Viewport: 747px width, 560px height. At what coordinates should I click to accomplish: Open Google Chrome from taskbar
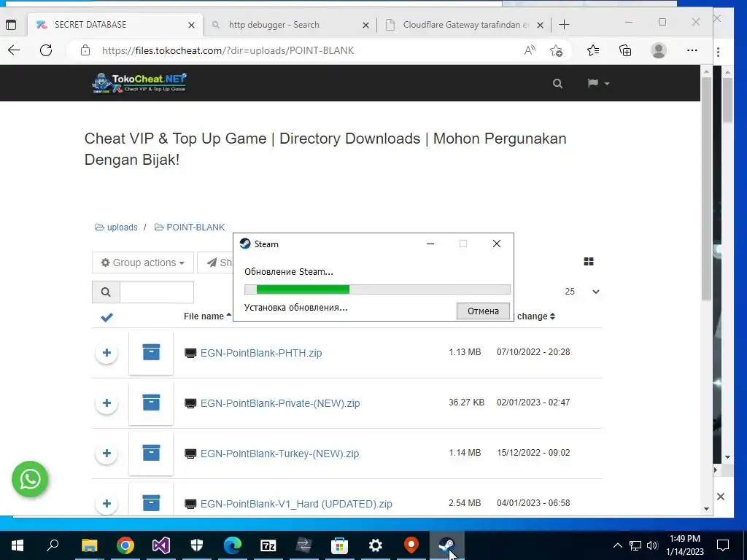(125, 545)
